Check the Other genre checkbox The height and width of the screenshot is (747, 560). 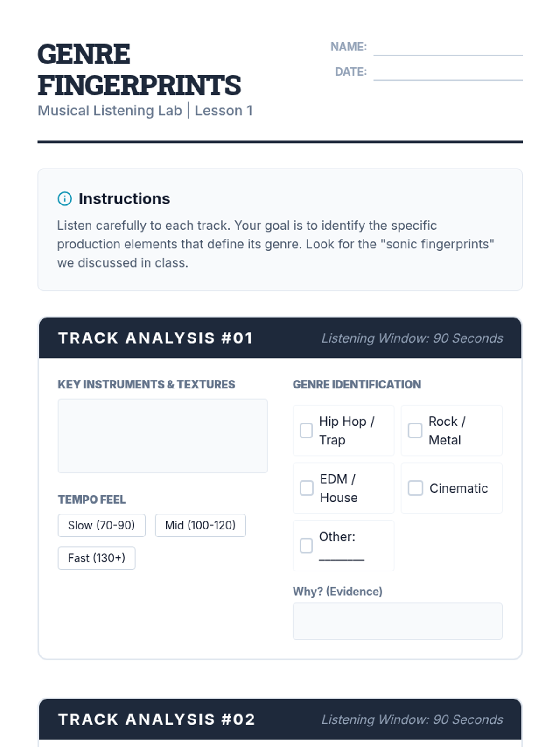pos(306,545)
